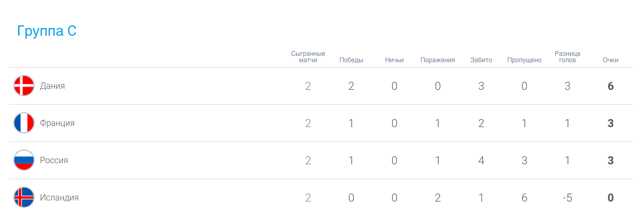This screenshot has width=644, height=218.
Task: Click the Ничьи column header
Action: [394, 60]
